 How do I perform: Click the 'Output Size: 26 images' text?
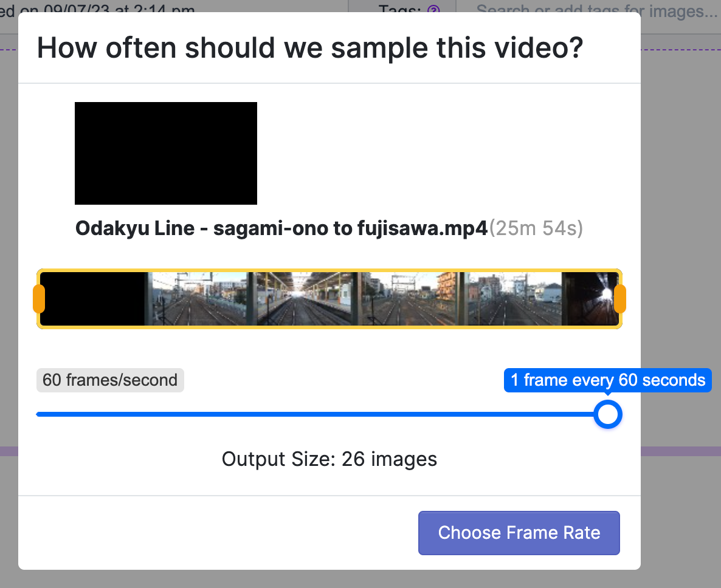[x=329, y=459]
